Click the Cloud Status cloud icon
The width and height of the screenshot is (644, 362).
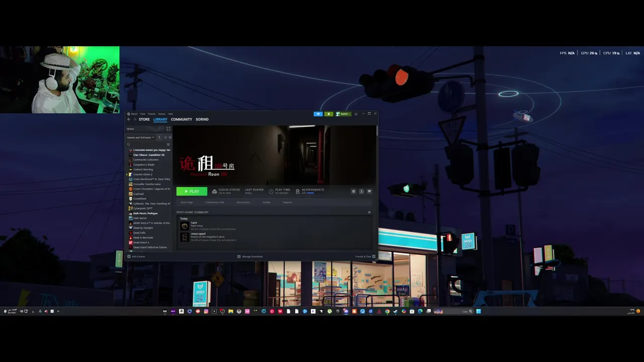tap(214, 192)
